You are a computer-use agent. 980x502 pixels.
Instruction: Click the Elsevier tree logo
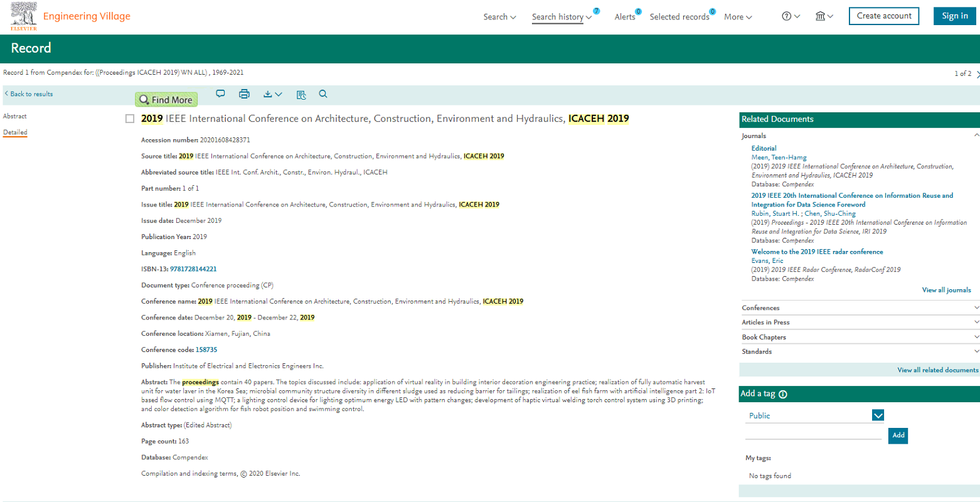click(24, 16)
